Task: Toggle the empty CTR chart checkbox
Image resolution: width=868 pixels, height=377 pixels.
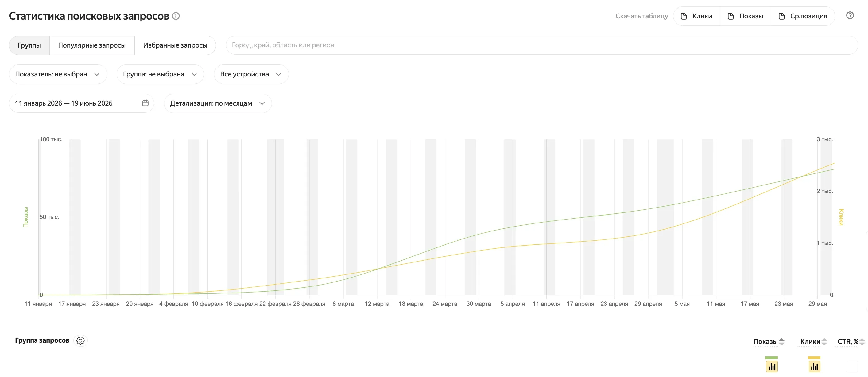Action: coord(852,366)
